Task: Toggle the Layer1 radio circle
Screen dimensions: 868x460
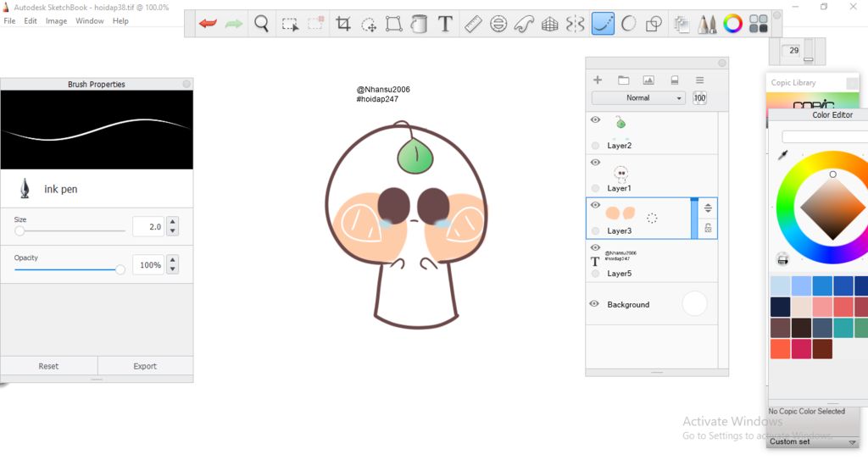Action: [x=595, y=188]
